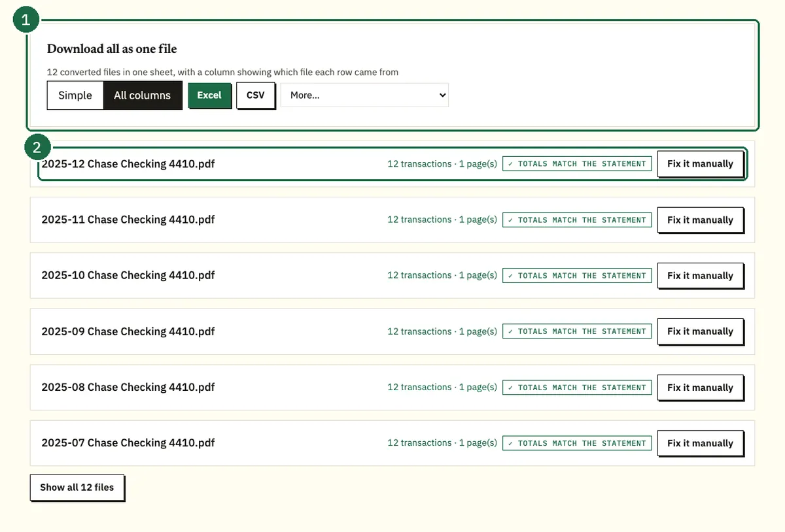
Task: Click file name 2025-12 Chase Checking 4410.pdf
Action: [128, 164]
